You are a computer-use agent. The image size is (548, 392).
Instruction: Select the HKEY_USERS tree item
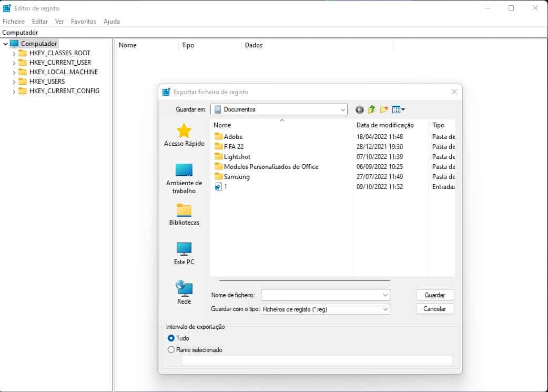click(47, 82)
